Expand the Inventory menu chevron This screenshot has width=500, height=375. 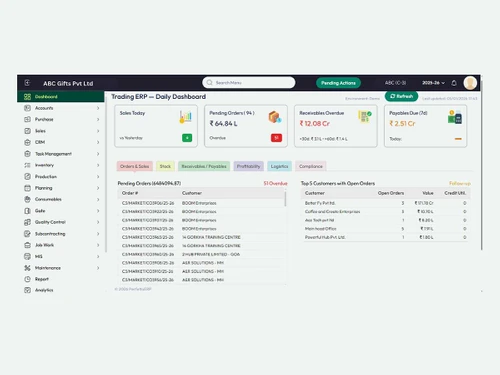tap(98, 165)
